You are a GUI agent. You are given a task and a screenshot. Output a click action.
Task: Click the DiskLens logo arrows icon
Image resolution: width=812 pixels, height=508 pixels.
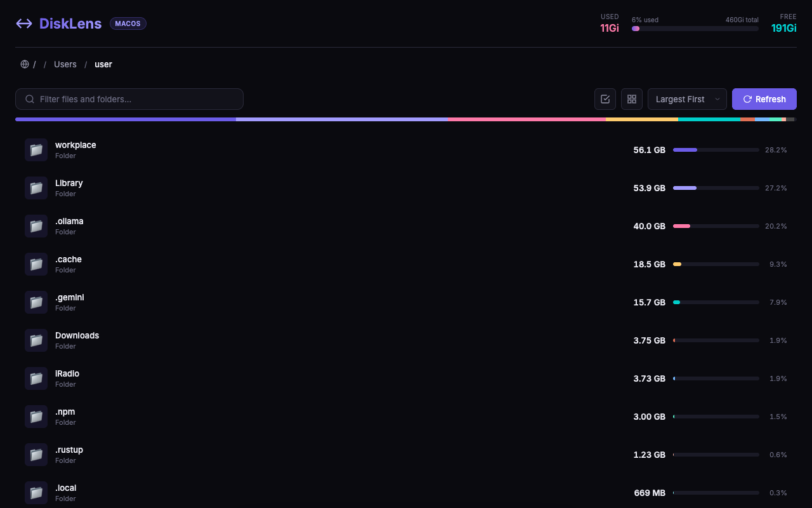click(x=24, y=23)
